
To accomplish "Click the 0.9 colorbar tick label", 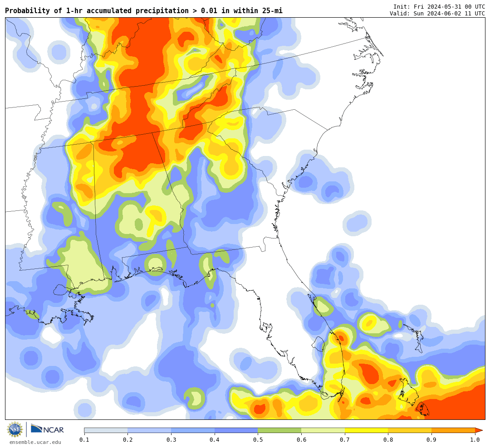I will click(x=432, y=440).
